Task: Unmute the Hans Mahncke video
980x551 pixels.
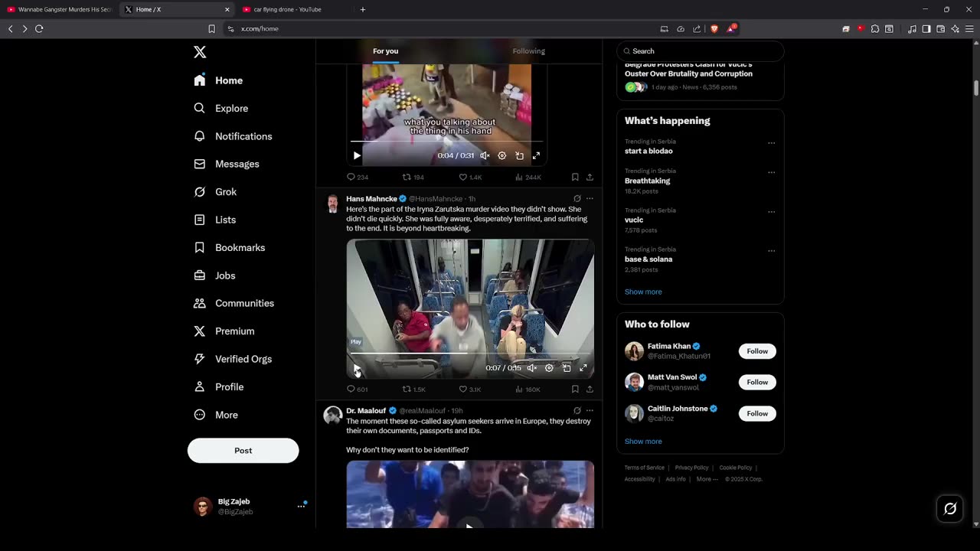Action: [x=531, y=368]
